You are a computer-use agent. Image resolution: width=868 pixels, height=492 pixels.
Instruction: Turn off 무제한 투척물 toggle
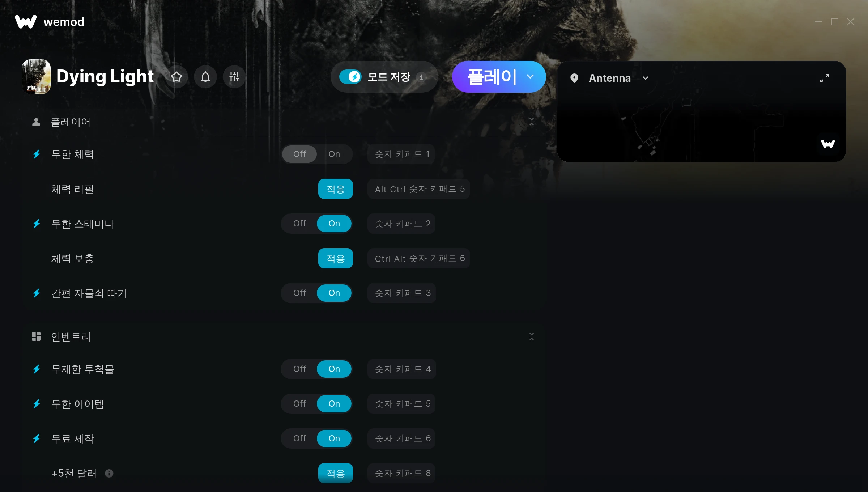tap(299, 369)
